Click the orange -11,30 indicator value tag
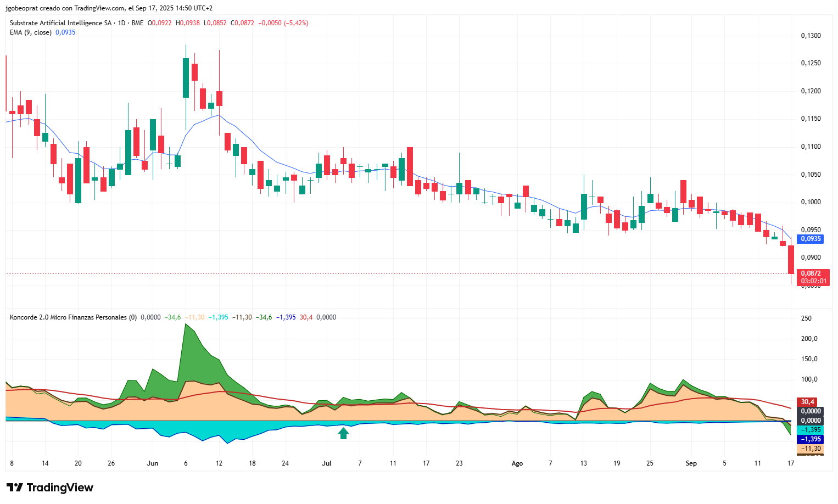This screenshot has width=838, height=504. click(x=811, y=449)
